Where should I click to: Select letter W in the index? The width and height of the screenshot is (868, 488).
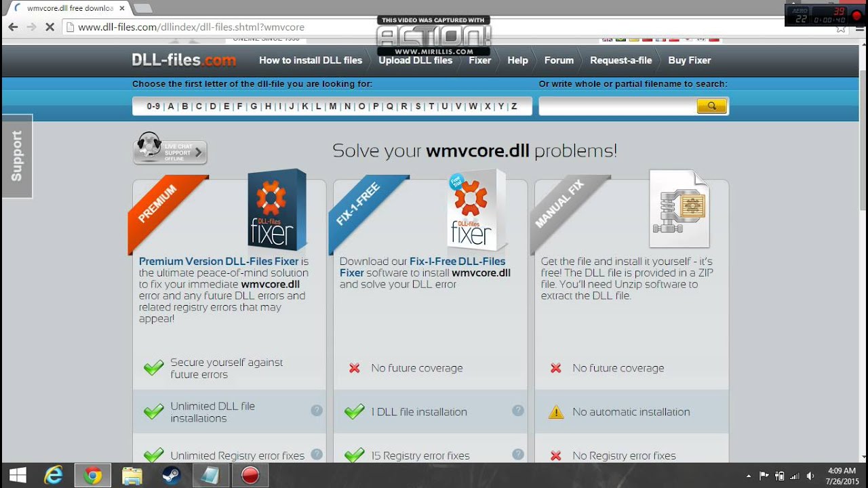click(x=473, y=106)
